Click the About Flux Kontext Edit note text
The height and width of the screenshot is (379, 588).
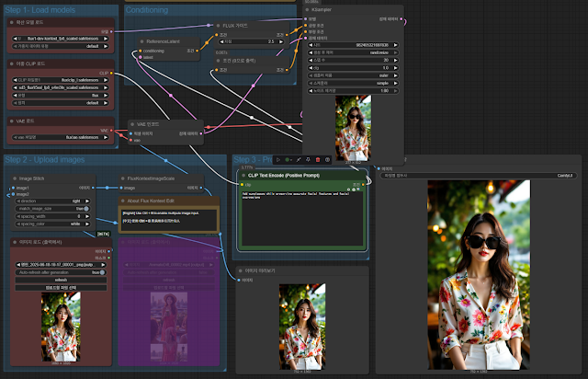[x=168, y=219]
